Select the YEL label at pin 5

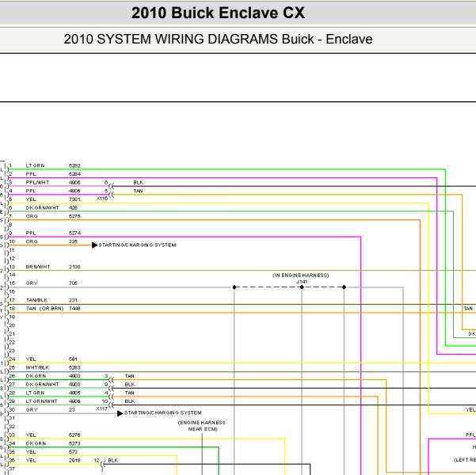pyautogui.click(x=31, y=199)
